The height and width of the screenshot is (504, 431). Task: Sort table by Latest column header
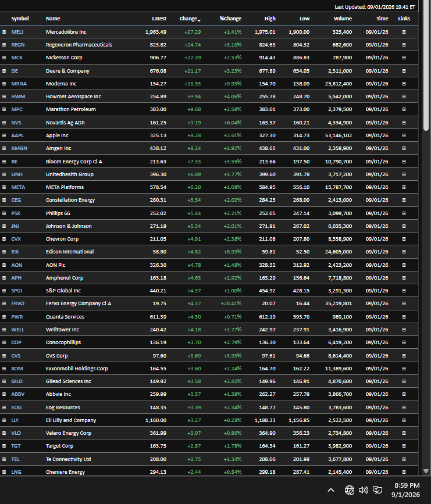click(x=159, y=19)
